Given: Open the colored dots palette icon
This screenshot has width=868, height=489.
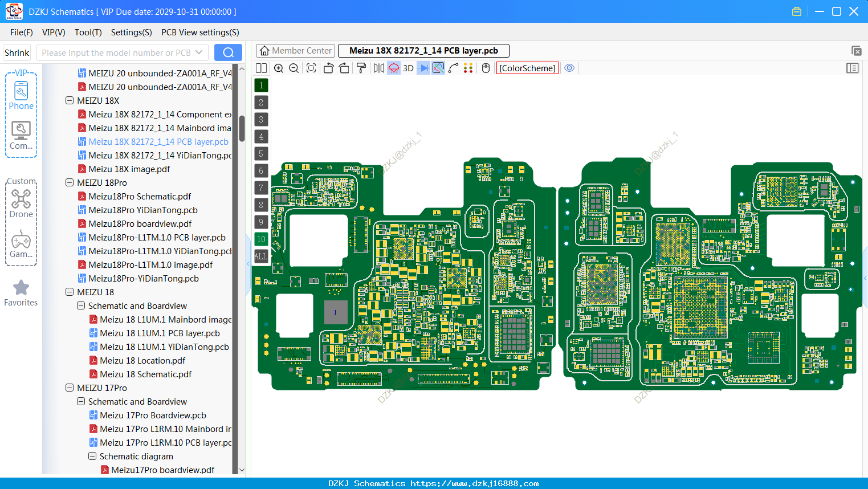Looking at the screenshot, I should tap(468, 68).
